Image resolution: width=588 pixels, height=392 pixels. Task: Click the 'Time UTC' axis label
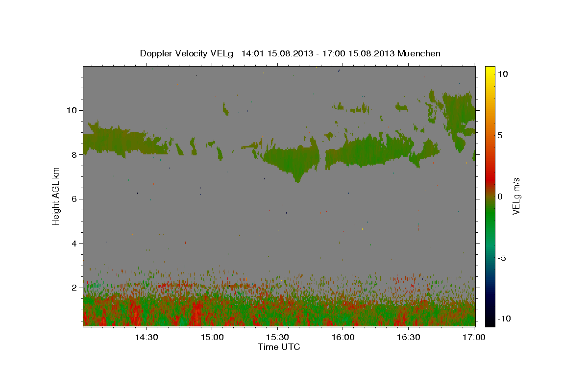click(x=279, y=347)
